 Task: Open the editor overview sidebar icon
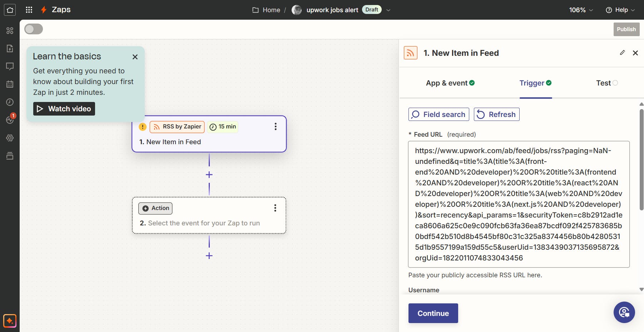(x=10, y=31)
